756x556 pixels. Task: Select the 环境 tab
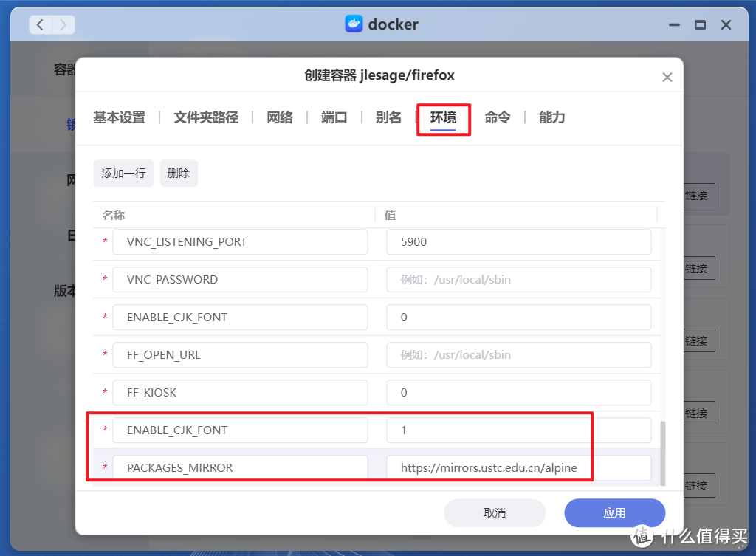coord(443,117)
